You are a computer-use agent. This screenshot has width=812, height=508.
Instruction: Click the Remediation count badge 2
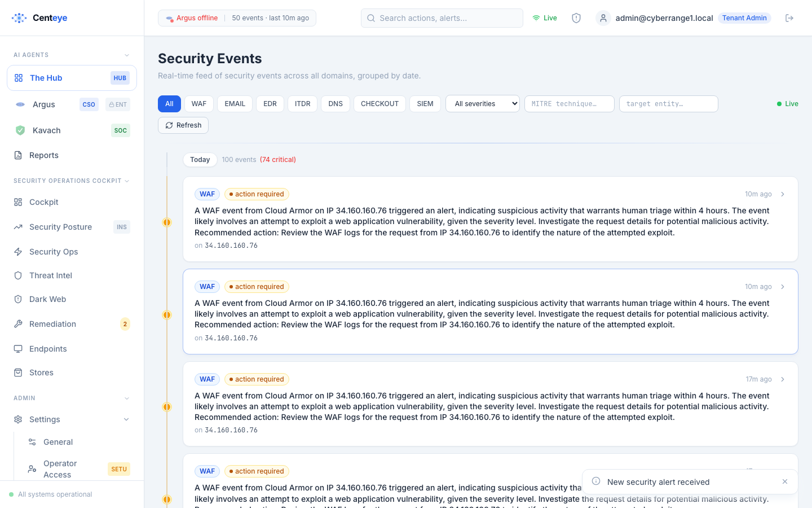(x=125, y=324)
